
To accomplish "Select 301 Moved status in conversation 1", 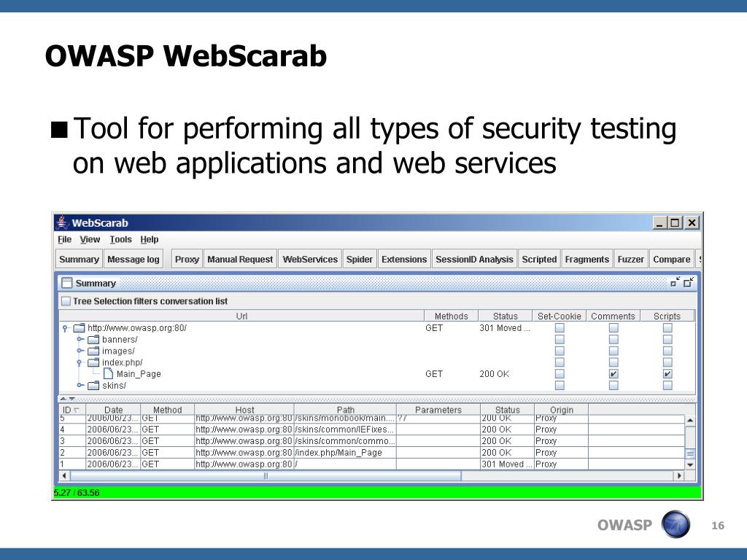I will (507, 464).
